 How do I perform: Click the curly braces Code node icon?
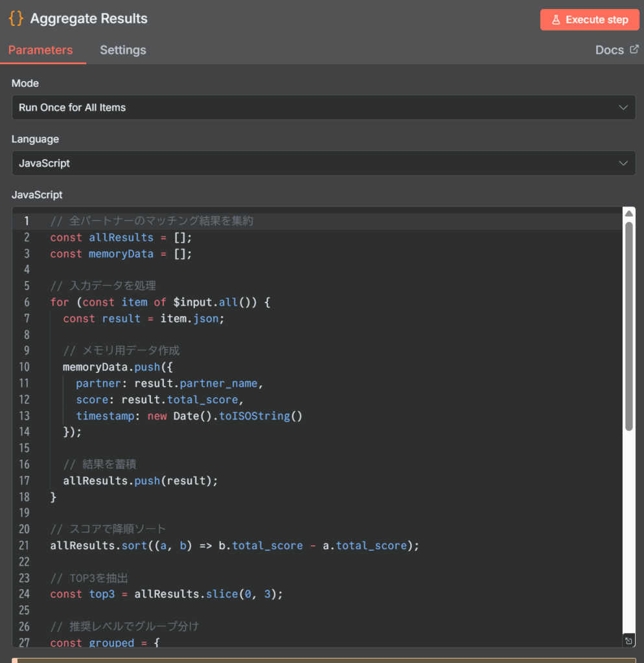pyautogui.click(x=16, y=19)
